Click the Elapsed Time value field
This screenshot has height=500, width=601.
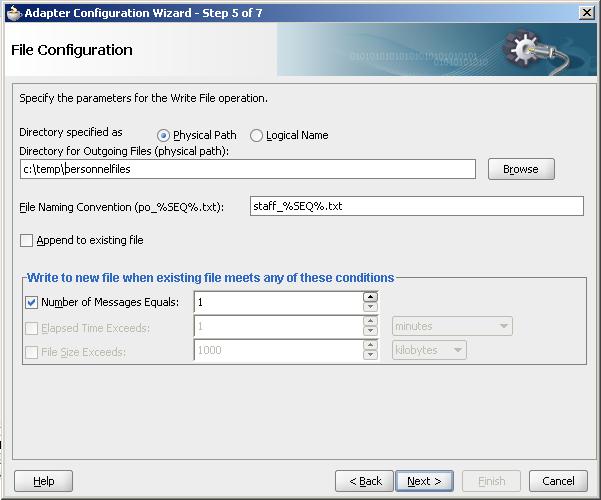(278, 327)
